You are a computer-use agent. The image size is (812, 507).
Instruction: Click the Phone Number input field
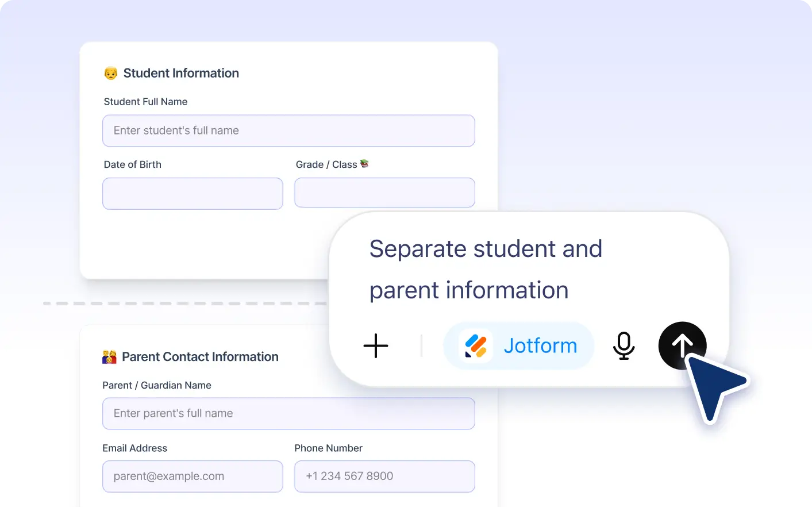[384, 476]
